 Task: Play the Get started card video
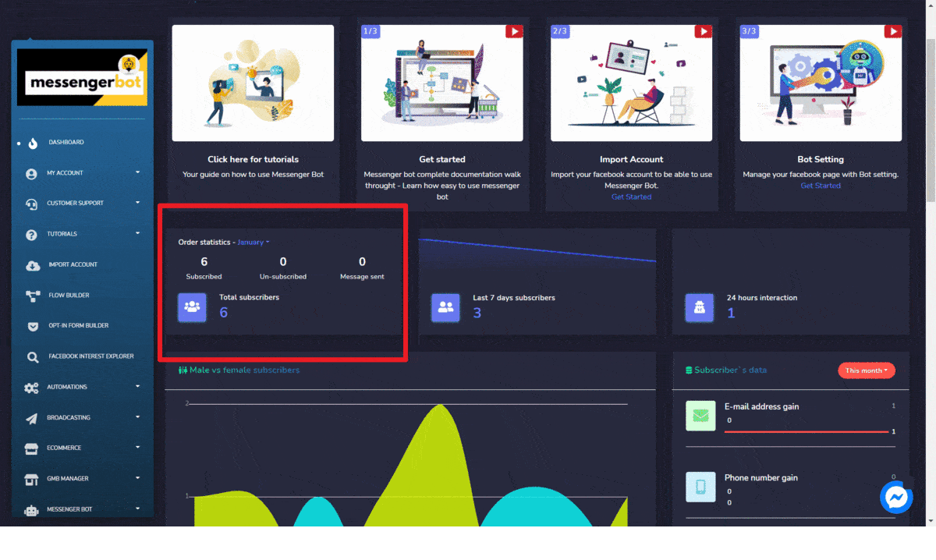pyautogui.click(x=514, y=31)
